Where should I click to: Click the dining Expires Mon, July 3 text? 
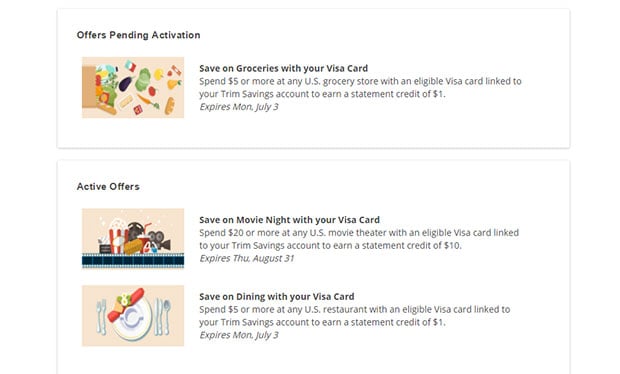[x=239, y=335]
